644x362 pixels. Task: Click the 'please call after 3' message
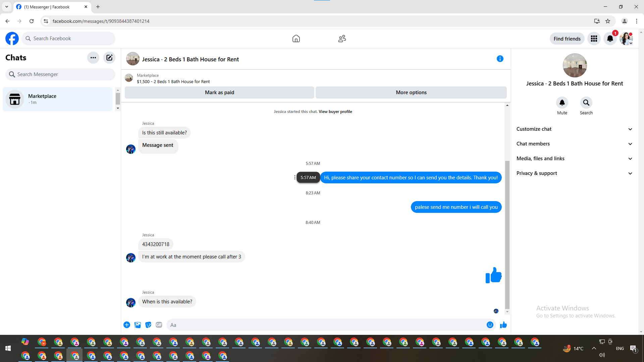[192, 257]
